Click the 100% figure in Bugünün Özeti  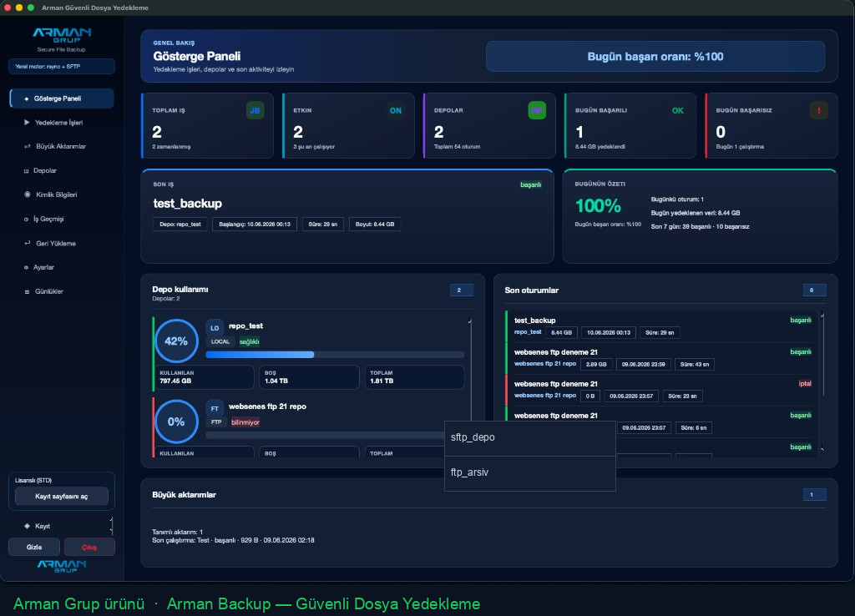(x=598, y=206)
